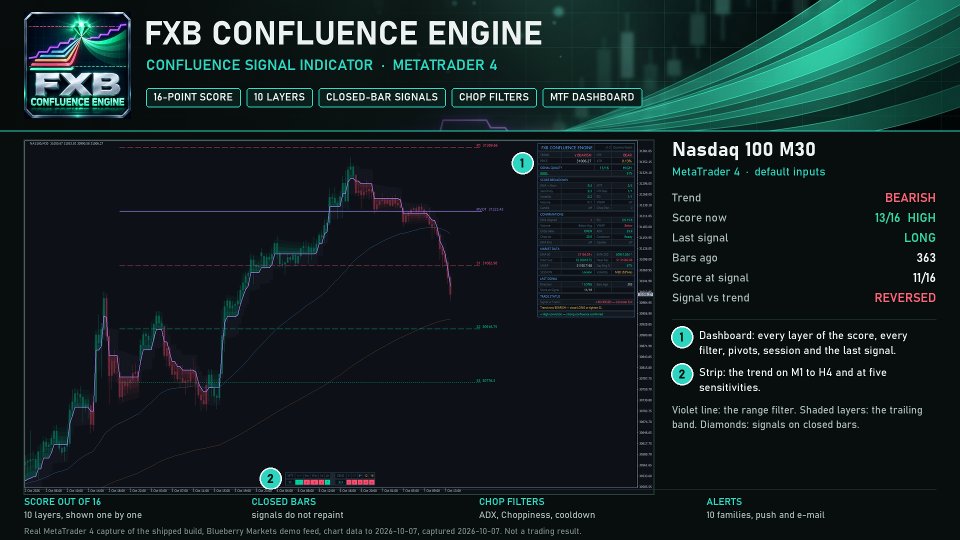Open the Nasdaq candlestick chart capture
Screen dimensions: 960x540
pos(339,317)
